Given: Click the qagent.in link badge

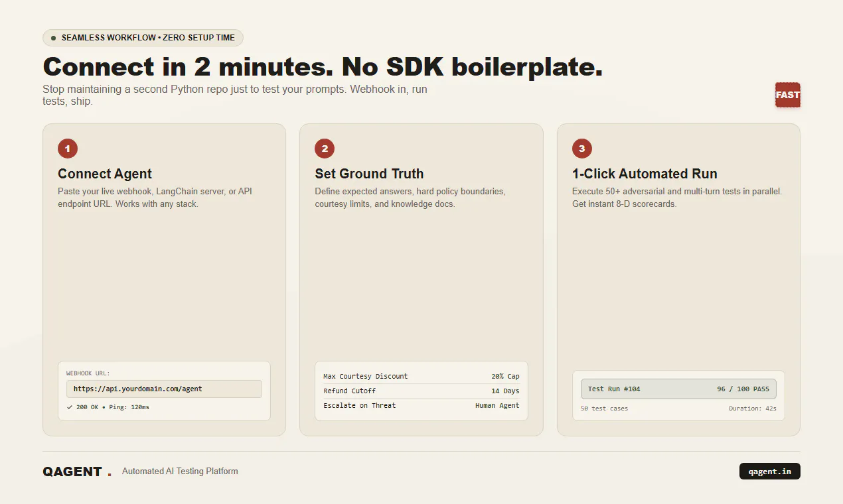Looking at the screenshot, I should pos(770,471).
